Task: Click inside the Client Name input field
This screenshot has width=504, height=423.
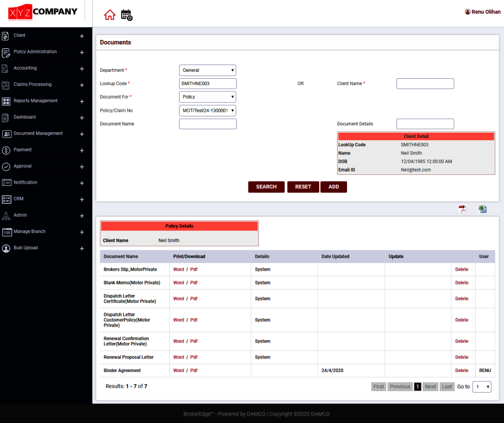Action: point(425,83)
